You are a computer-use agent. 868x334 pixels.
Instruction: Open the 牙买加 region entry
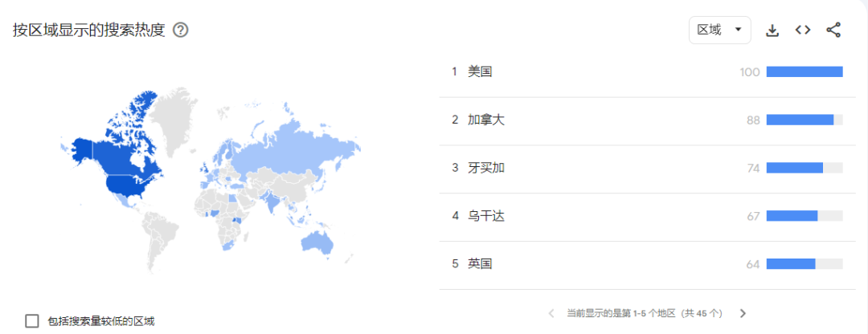pyautogui.click(x=486, y=168)
